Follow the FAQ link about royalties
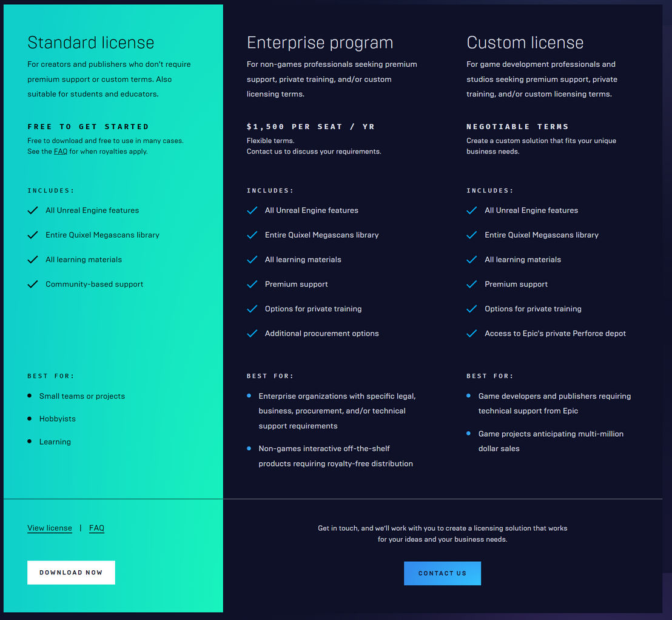The width and height of the screenshot is (672, 620). pos(61,151)
